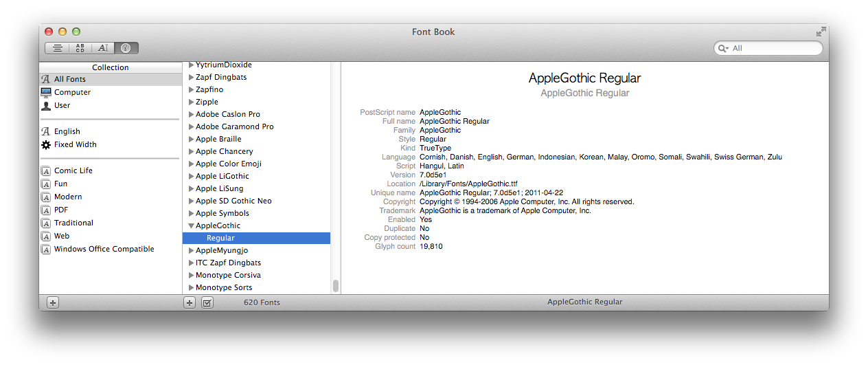Enter full screen with the arrows icon

coord(821,32)
